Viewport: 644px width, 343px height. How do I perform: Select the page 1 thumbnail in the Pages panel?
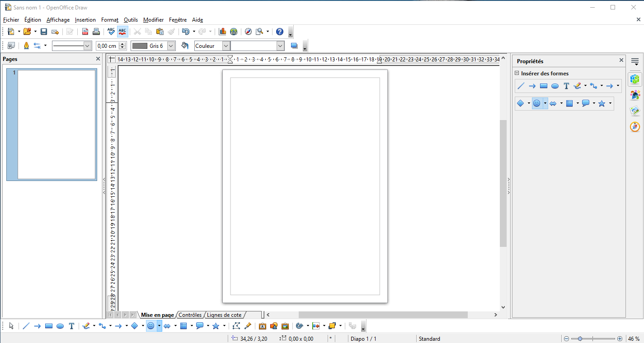coord(56,125)
